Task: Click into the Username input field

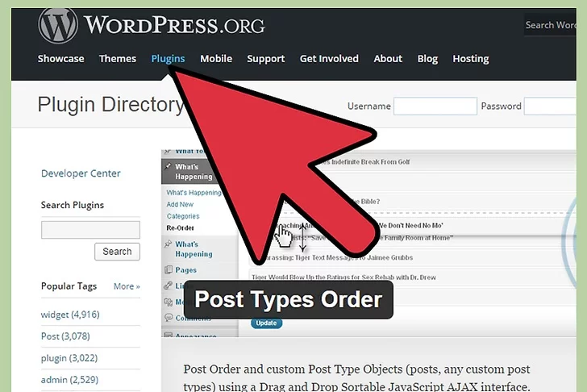Action: coord(435,106)
